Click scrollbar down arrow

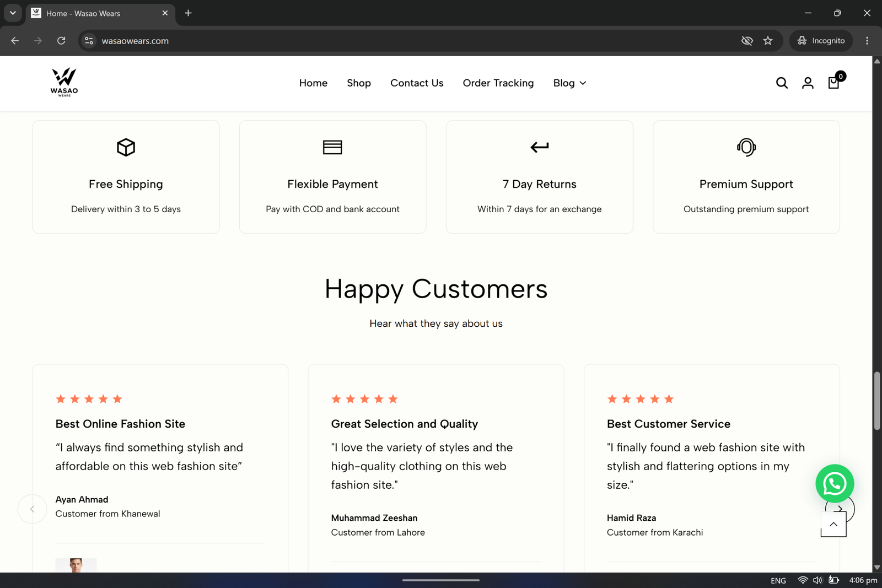877,567
